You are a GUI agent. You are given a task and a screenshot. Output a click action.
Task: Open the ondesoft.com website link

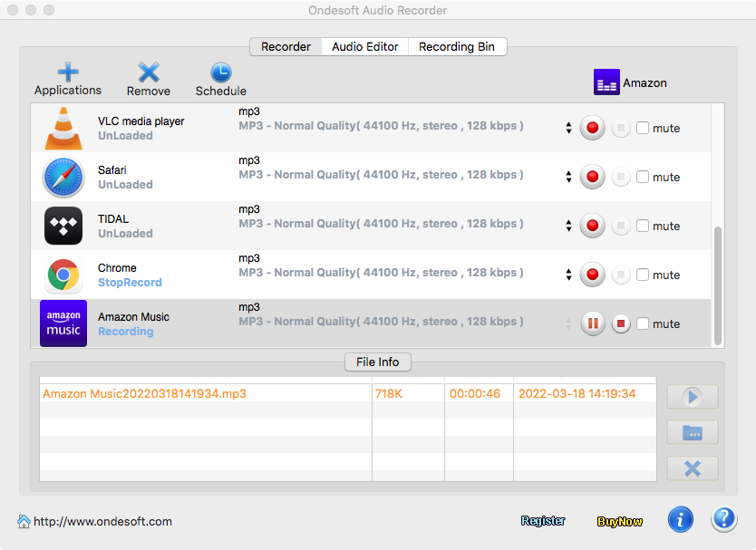click(102, 522)
